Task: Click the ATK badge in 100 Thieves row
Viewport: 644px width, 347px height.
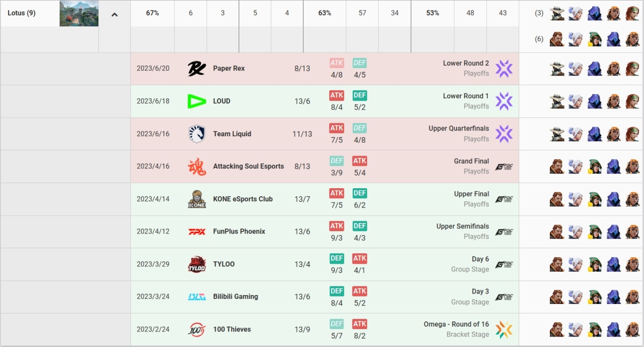Action: click(360, 324)
